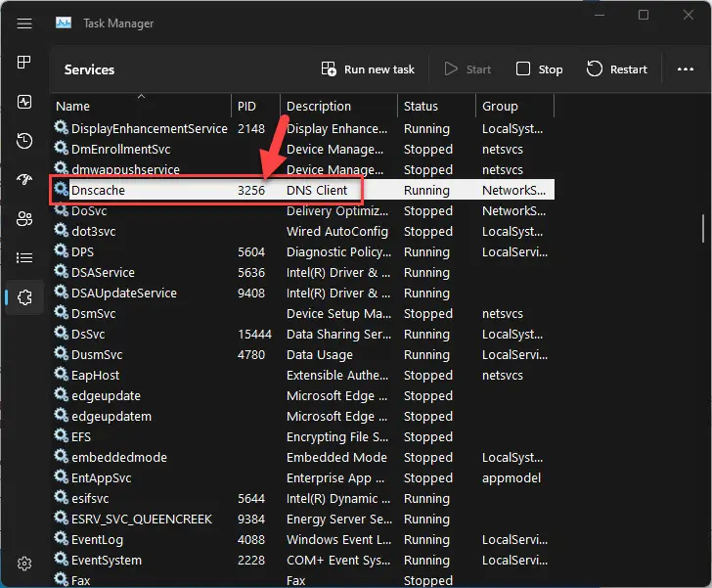Viewport: 712px width, 588px height.
Task: Sort by the PID column header
Action: pos(256,106)
